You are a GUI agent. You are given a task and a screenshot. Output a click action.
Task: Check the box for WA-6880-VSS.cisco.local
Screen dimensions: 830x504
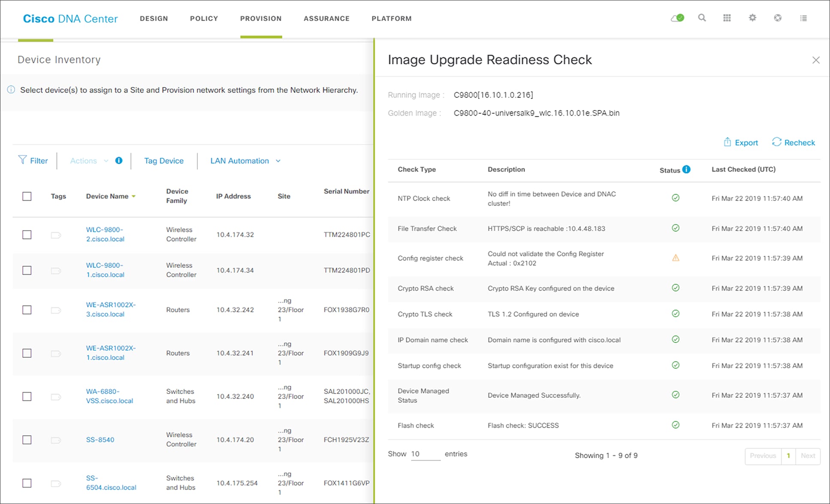pyautogui.click(x=27, y=396)
